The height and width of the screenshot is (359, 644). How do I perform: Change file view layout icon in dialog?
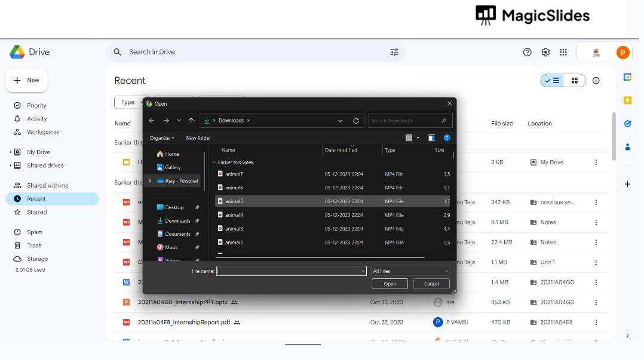[x=409, y=138]
